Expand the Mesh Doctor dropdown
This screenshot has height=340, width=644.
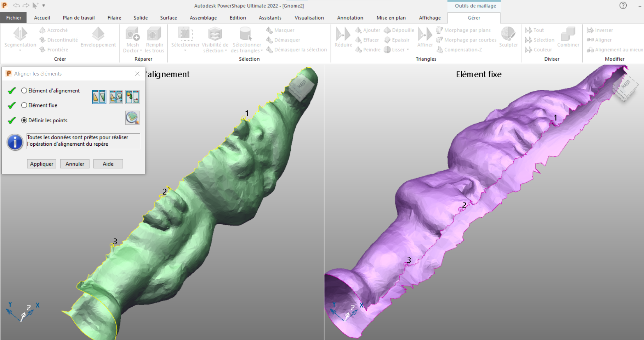141,51
